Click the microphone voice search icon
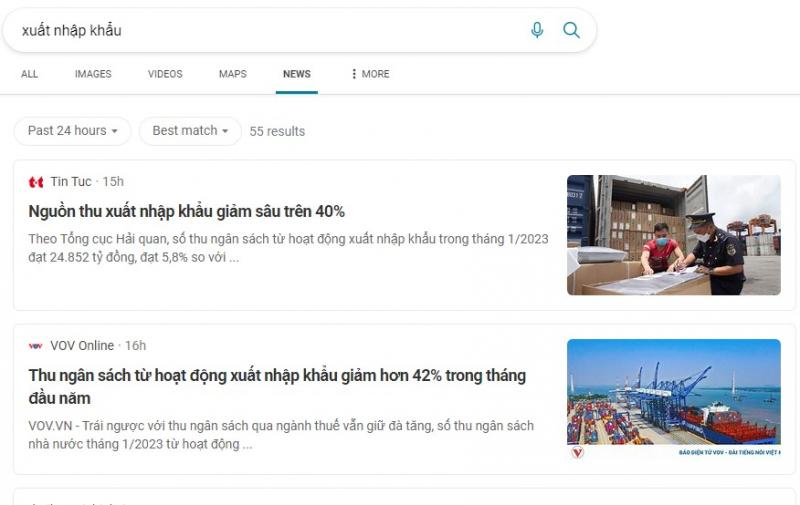The width and height of the screenshot is (800, 505). [537, 30]
